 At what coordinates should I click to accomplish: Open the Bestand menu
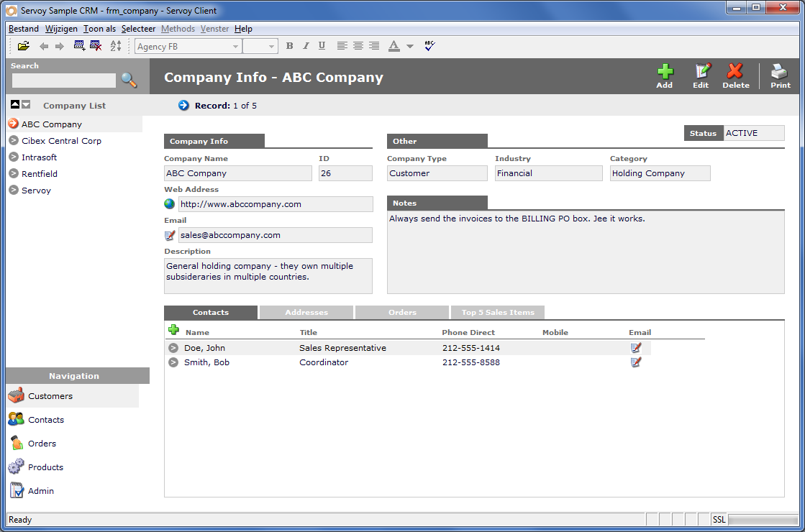(24, 29)
